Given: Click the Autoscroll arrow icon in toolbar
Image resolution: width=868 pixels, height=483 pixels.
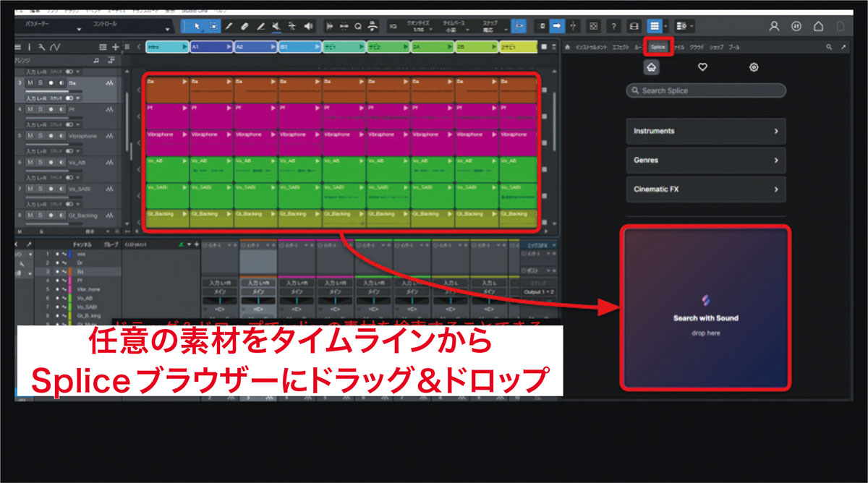Looking at the screenshot, I should tap(558, 26).
